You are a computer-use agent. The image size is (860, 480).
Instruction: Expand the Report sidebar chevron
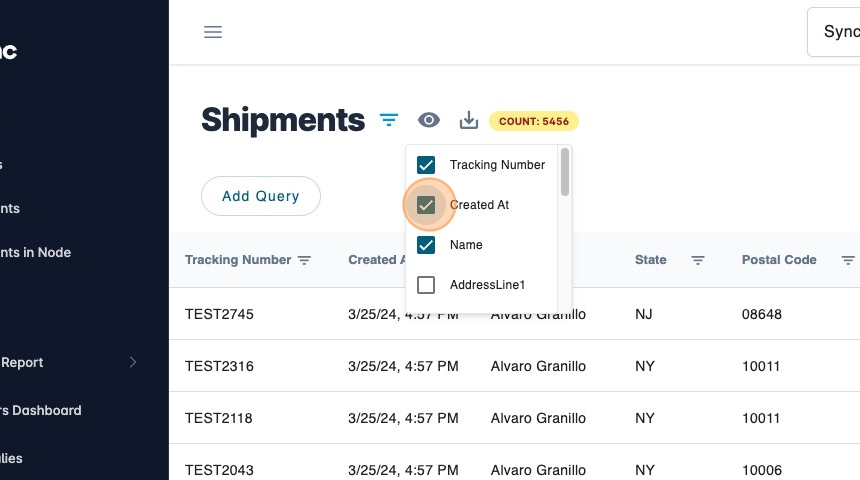(133, 363)
